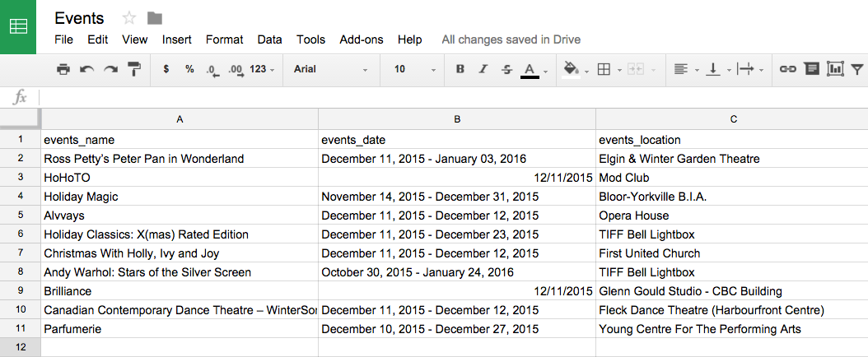
Task: Star the Events document
Action: (x=129, y=19)
